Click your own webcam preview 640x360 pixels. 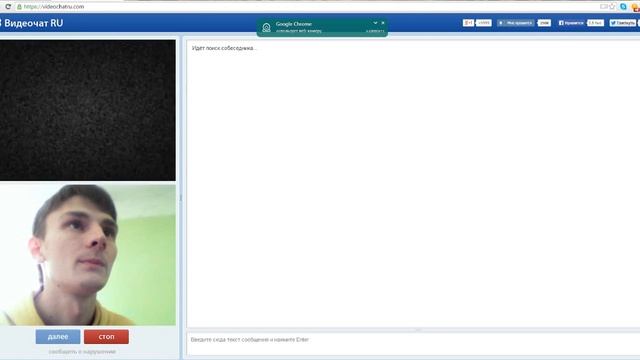(x=88, y=255)
